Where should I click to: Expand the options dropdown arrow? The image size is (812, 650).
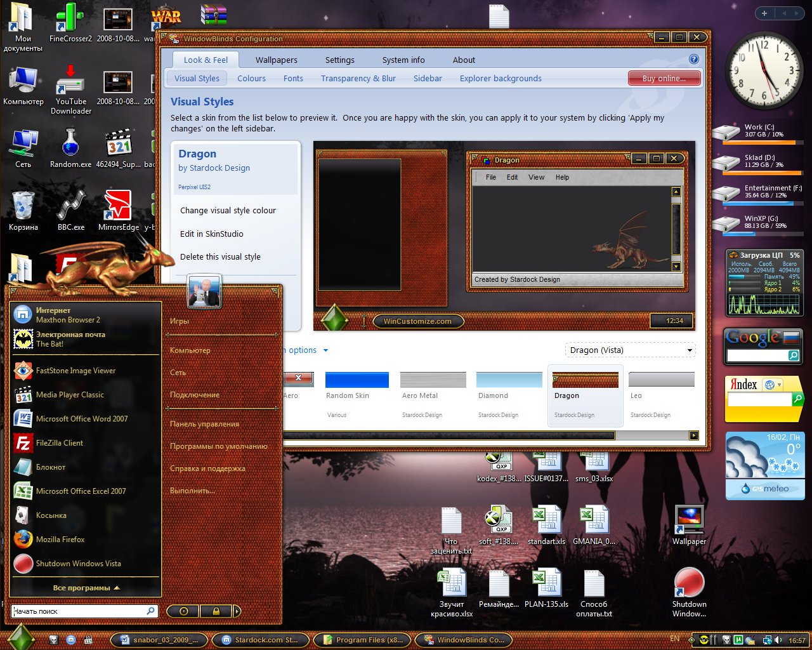pyautogui.click(x=326, y=350)
